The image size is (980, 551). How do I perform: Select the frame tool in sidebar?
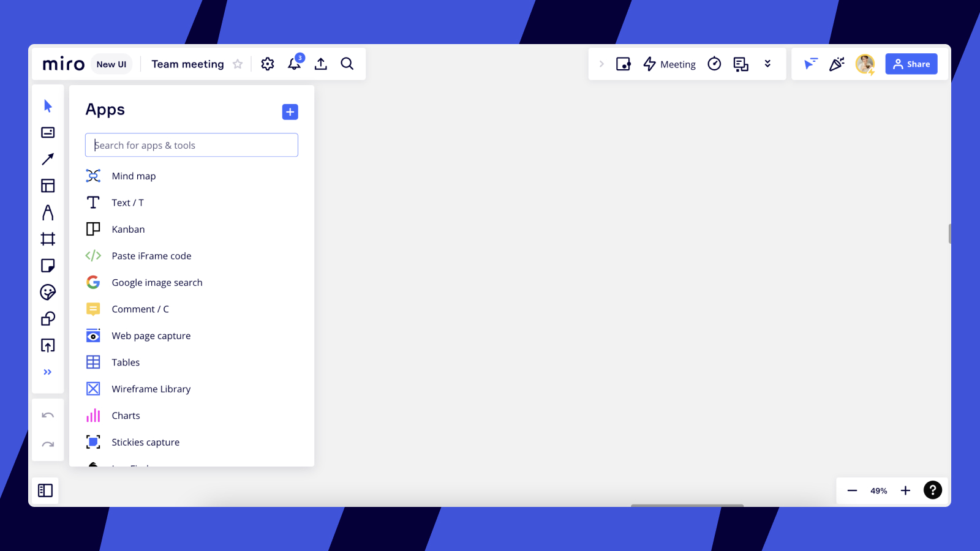(x=48, y=239)
